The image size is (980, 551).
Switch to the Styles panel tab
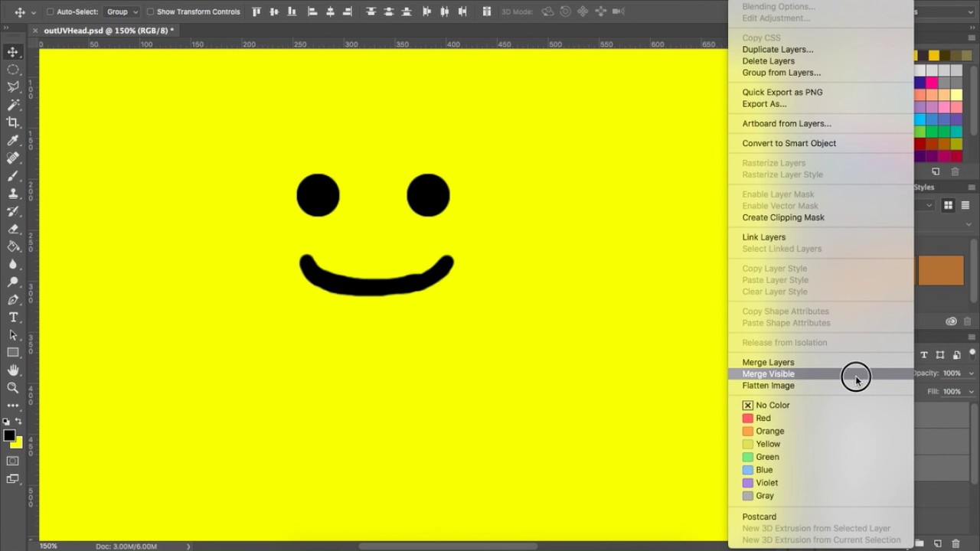pos(924,187)
